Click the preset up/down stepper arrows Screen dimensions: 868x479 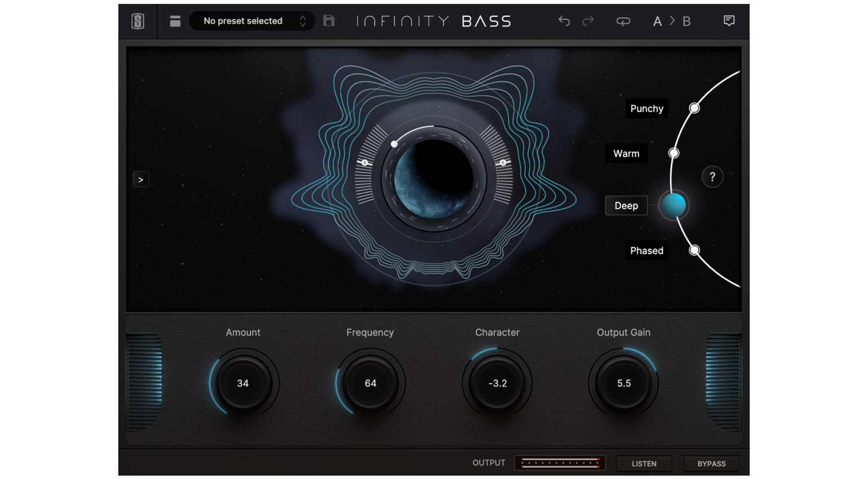coord(303,21)
